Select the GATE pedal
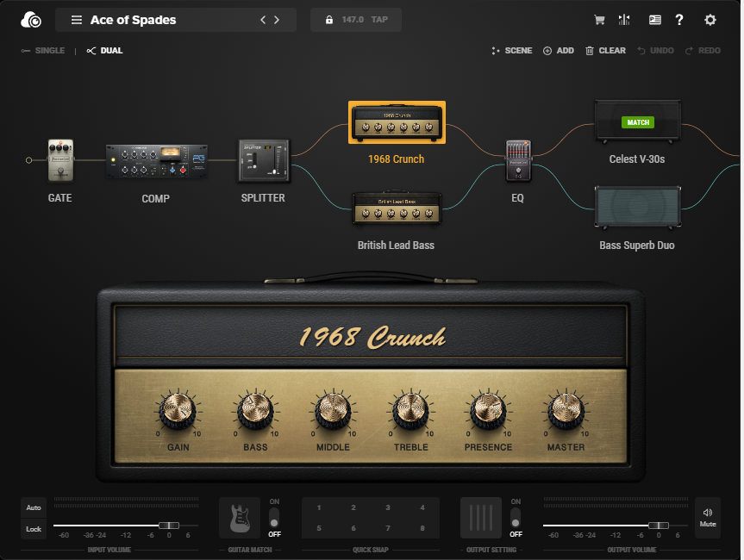The width and height of the screenshot is (744, 560). pos(60,160)
